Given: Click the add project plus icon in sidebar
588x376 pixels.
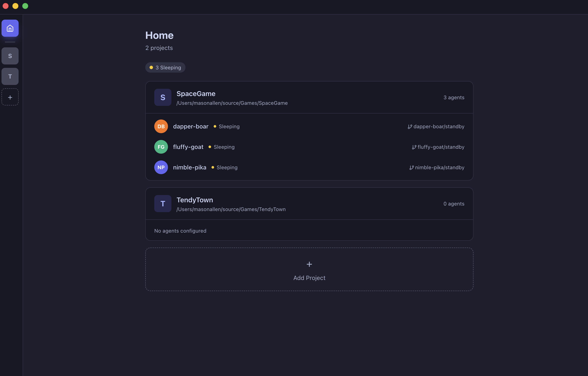Looking at the screenshot, I should click(x=10, y=97).
